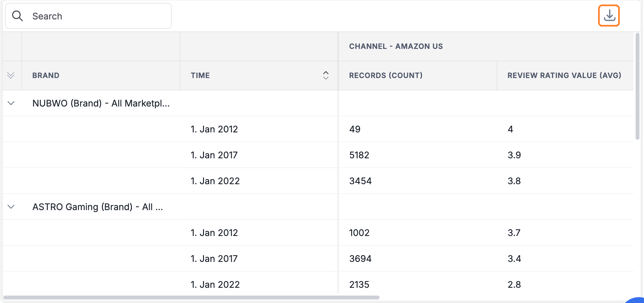This screenshot has height=303, width=644.
Task: Click the average rating value 3.4
Action: 514,259
